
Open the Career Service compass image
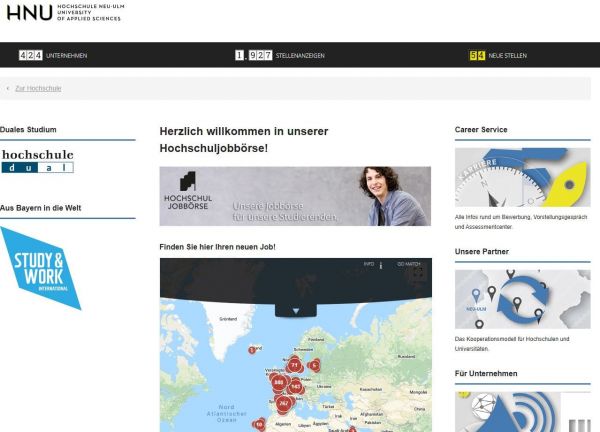[x=522, y=177]
